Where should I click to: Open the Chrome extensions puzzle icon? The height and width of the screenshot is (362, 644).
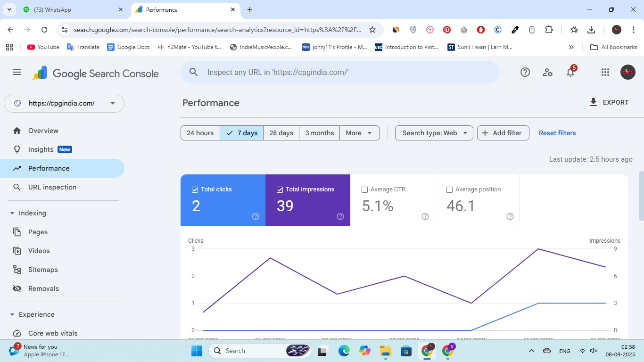point(549,30)
